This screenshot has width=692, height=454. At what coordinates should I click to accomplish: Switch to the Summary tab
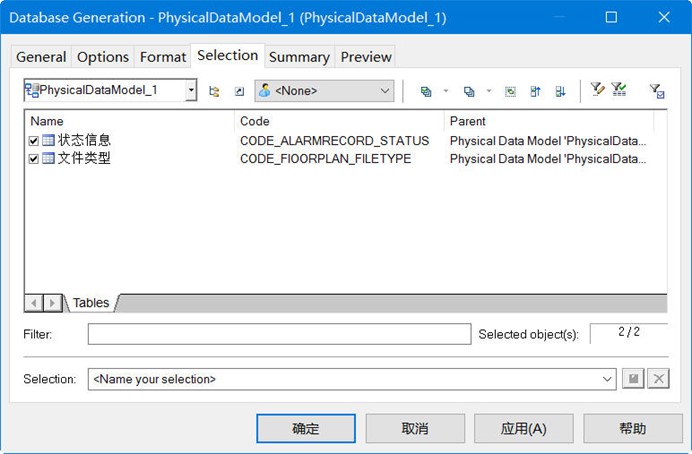[x=299, y=57]
